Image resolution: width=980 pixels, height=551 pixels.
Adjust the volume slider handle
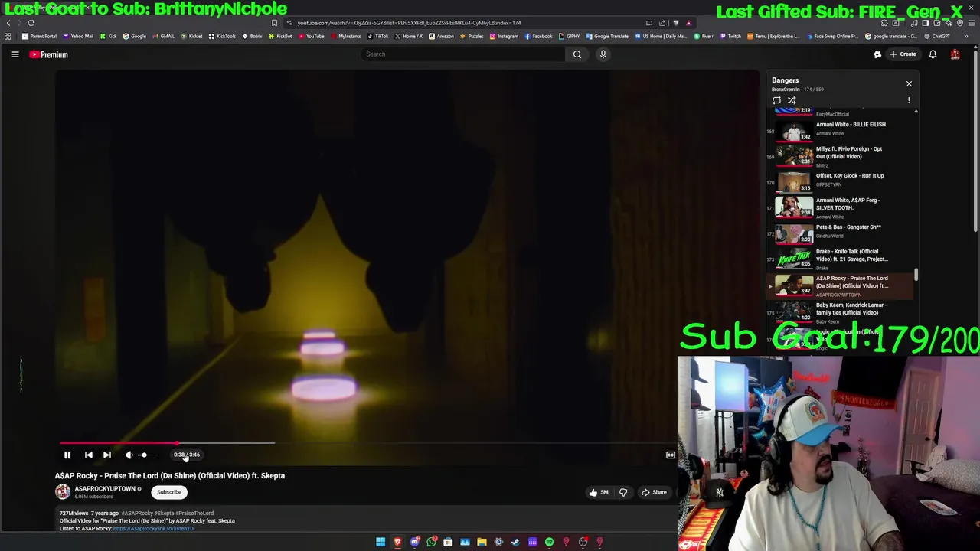click(142, 455)
